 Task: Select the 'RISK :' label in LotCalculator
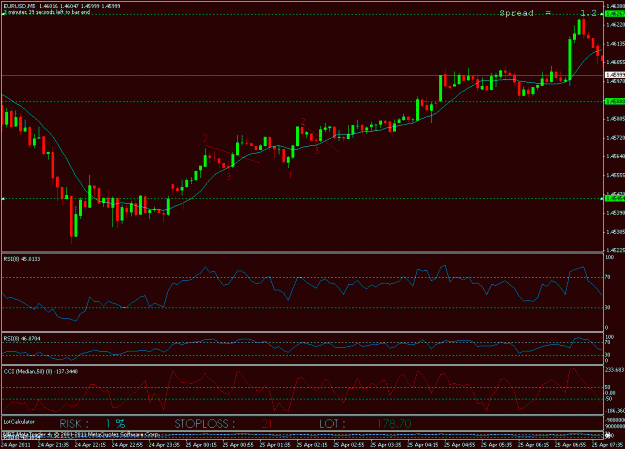click(74, 423)
